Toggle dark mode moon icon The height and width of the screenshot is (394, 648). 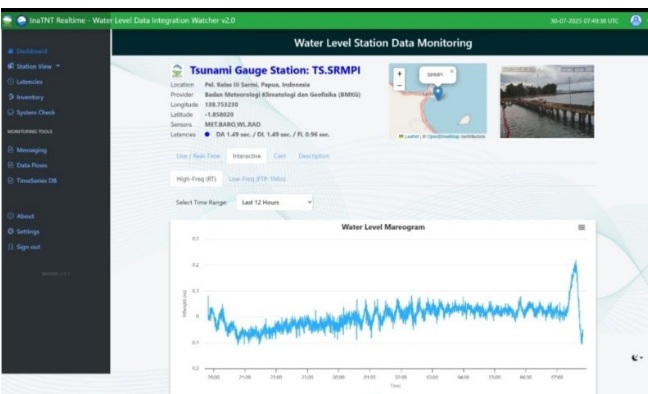pos(636,358)
